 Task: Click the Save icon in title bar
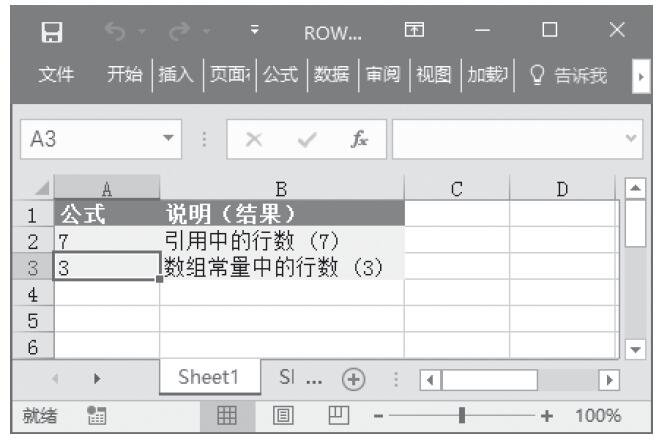45,32
